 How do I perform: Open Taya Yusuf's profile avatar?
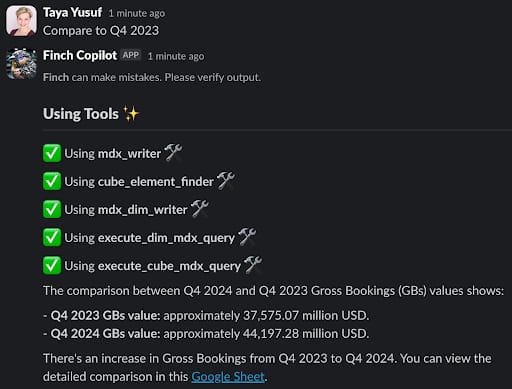21,21
